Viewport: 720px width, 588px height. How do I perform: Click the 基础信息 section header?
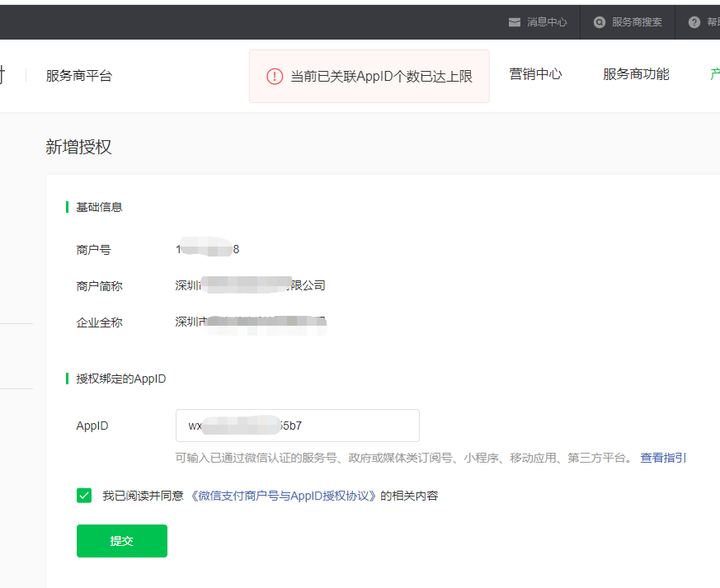pos(99,207)
